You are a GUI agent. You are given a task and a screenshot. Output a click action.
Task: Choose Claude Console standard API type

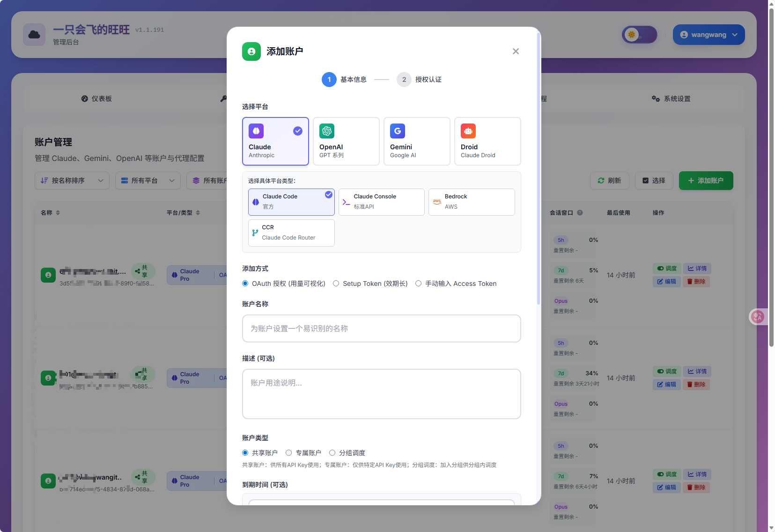point(381,202)
